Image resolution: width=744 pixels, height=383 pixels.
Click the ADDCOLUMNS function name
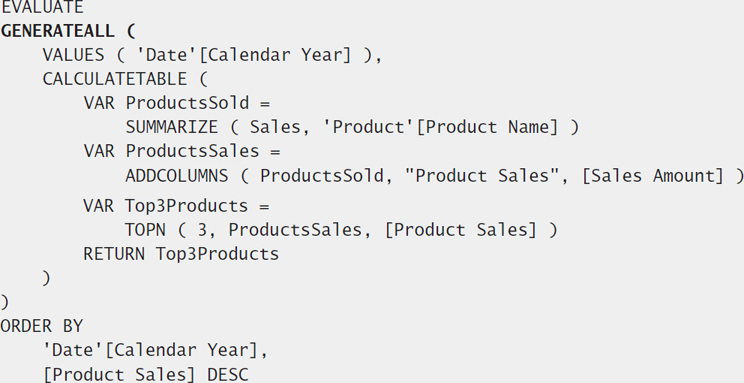coord(177,176)
